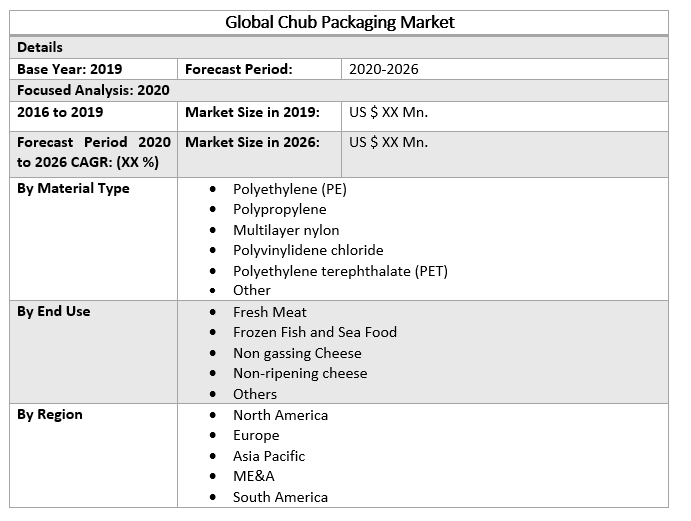Select the Details header row

click(x=40, y=47)
